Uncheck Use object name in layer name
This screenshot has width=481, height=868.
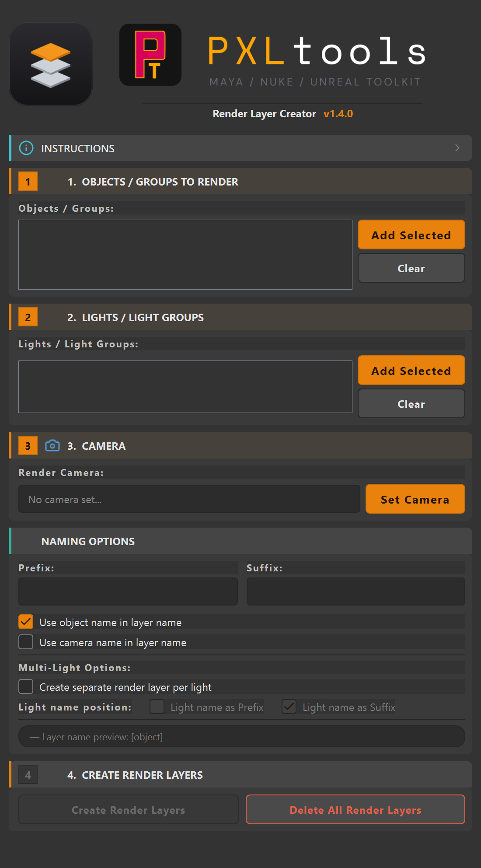(26, 622)
